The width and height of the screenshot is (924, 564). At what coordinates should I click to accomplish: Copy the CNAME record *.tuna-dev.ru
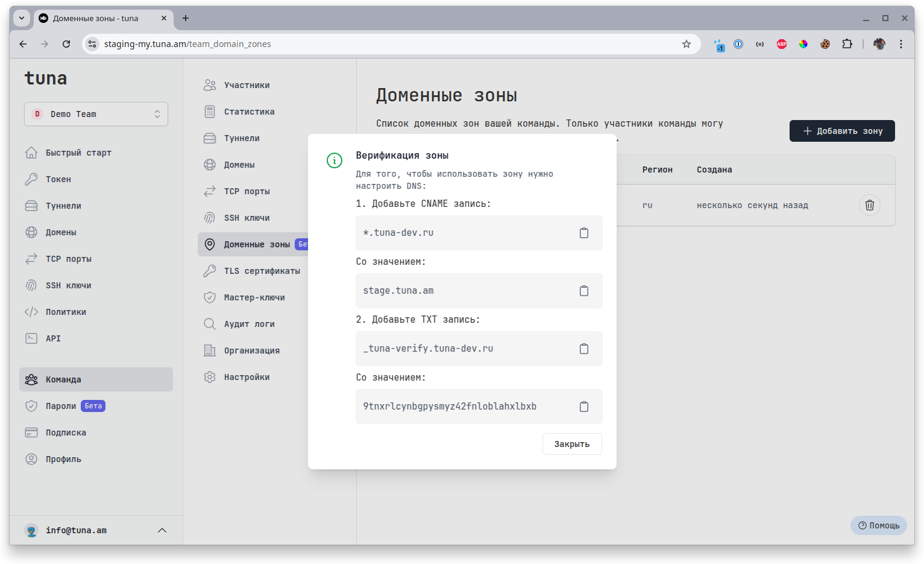(x=583, y=232)
